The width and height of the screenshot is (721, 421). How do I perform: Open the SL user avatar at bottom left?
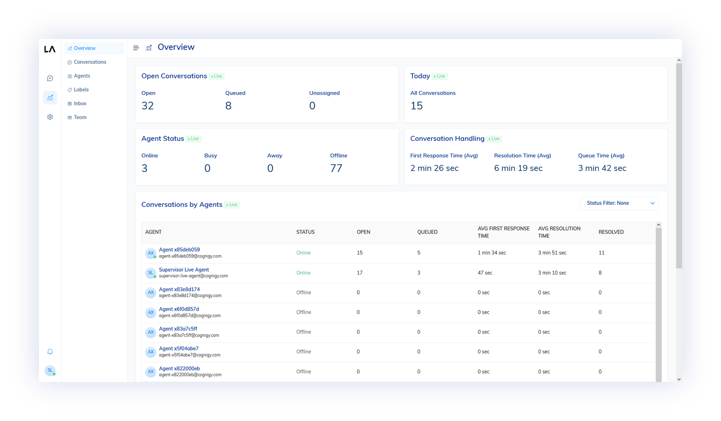click(x=50, y=370)
